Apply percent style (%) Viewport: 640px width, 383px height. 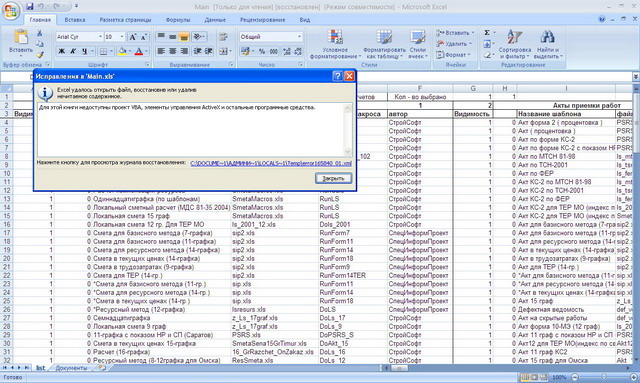click(262, 51)
